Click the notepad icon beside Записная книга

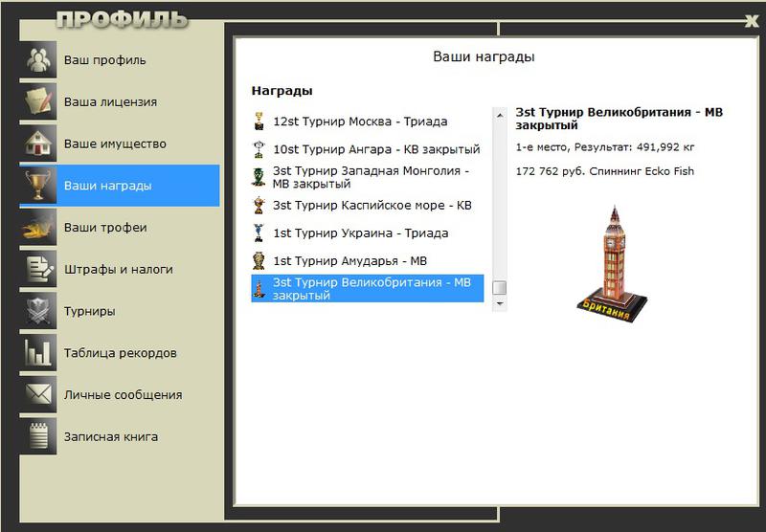[38, 436]
